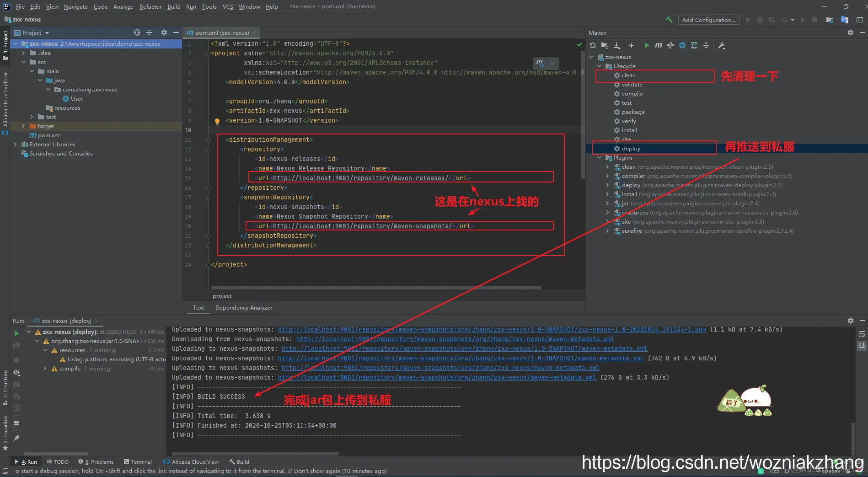Run Maven build with green play icon
Screen dimensions: 868x477
point(647,45)
